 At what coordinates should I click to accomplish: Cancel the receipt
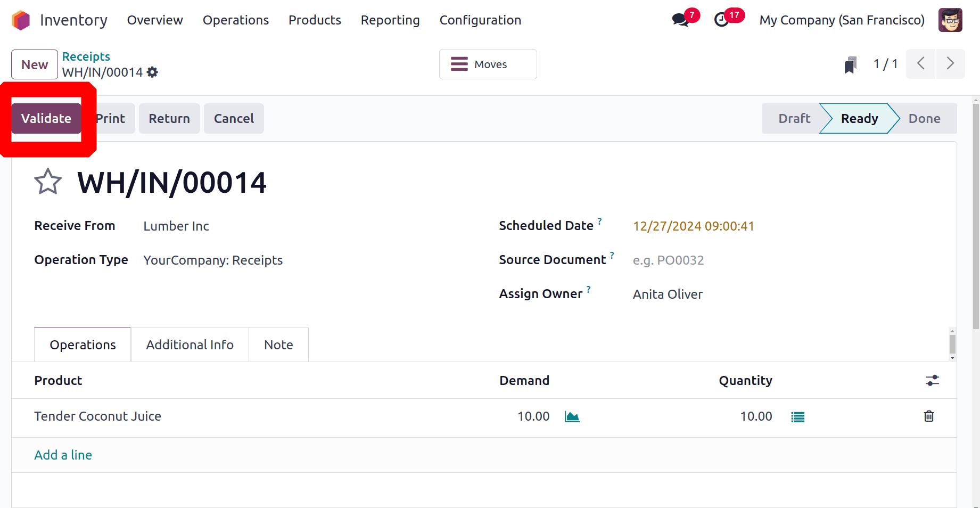click(234, 118)
